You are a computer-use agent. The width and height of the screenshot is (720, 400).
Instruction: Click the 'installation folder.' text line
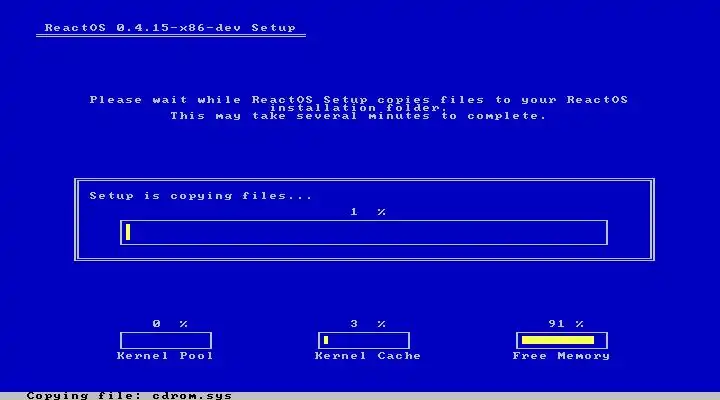pyautogui.click(x=359, y=108)
